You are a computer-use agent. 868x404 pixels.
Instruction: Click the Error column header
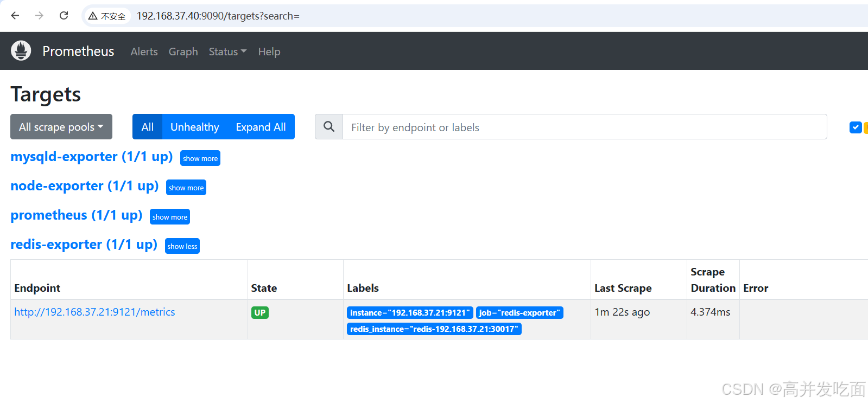pos(756,288)
